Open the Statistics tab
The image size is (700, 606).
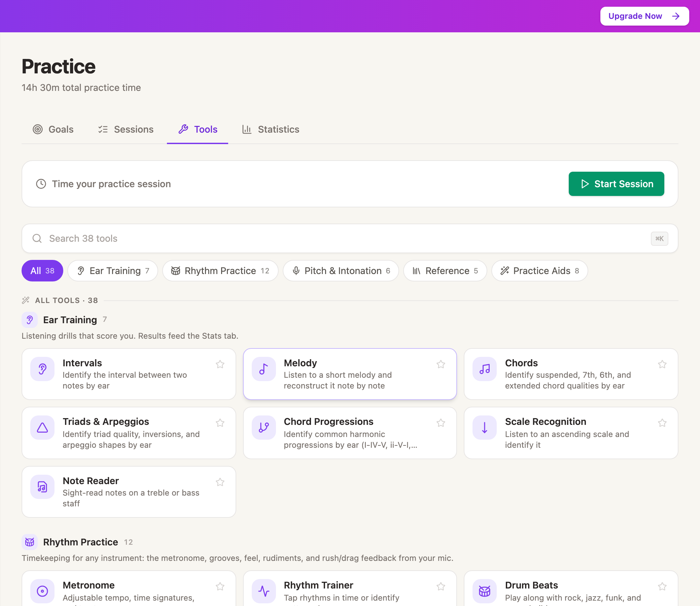tap(271, 130)
